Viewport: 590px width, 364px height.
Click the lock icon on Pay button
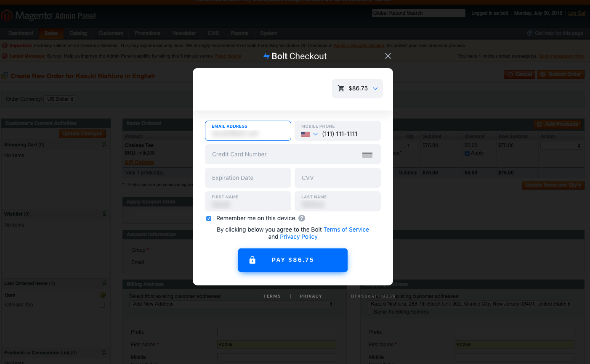[252, 260]
